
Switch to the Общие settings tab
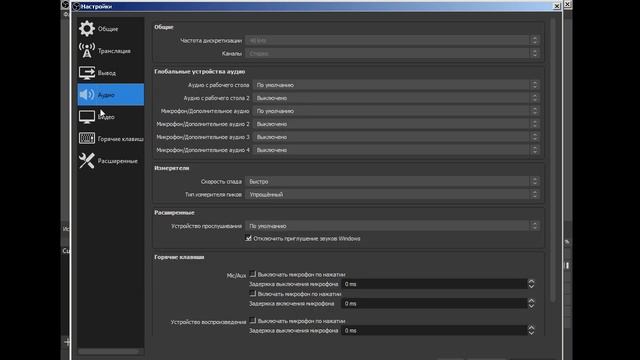coord(111,29)
